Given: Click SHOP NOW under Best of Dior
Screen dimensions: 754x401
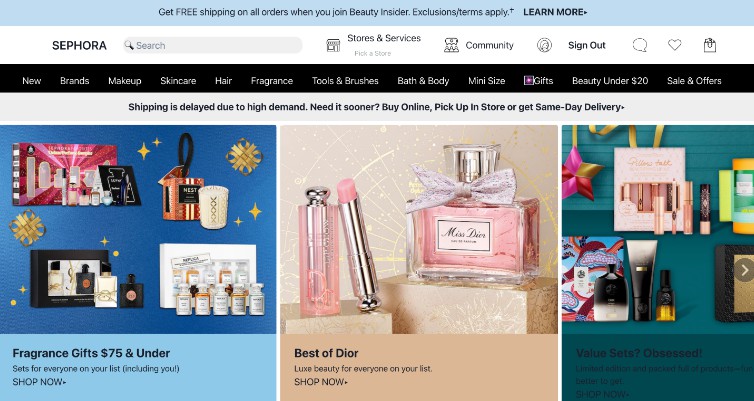Looking at the screenshot, I should 321,382.
